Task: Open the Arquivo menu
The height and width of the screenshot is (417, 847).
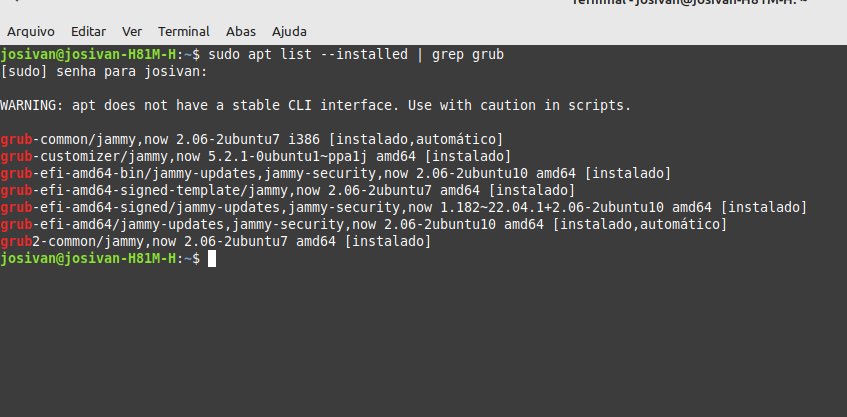Action: (31, 31)
